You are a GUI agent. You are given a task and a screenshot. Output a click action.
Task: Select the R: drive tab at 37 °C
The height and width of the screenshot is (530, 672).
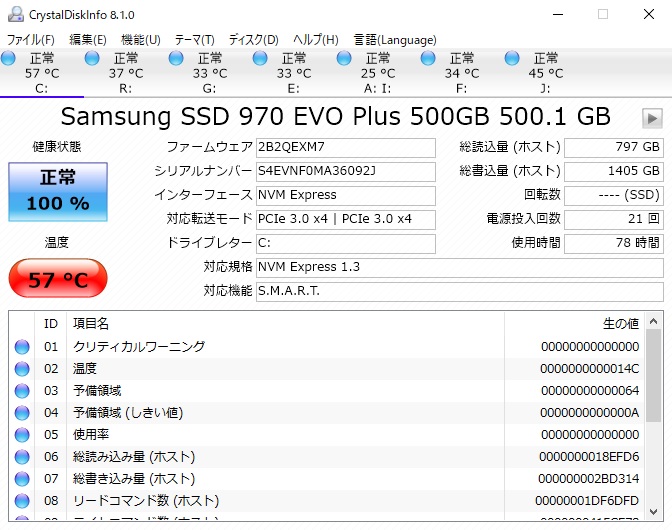tap(126, 73)
